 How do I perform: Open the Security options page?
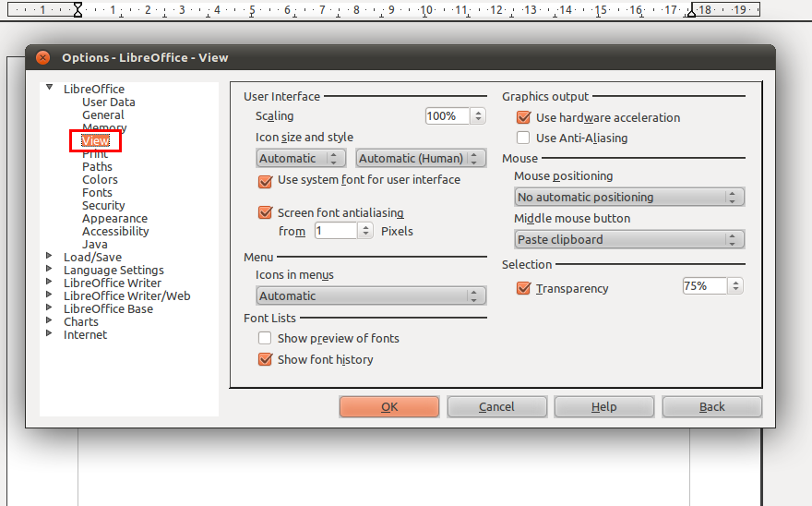(103, 206)
